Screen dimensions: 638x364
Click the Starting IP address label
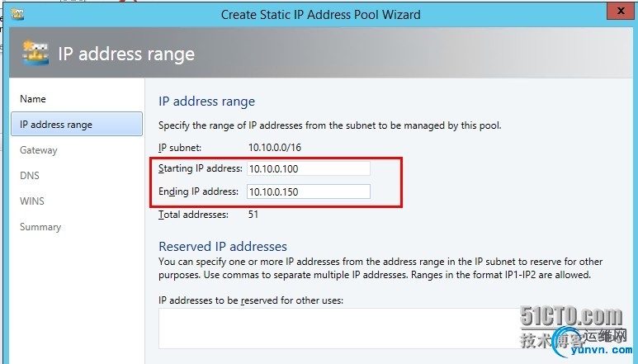pos(201,168)
